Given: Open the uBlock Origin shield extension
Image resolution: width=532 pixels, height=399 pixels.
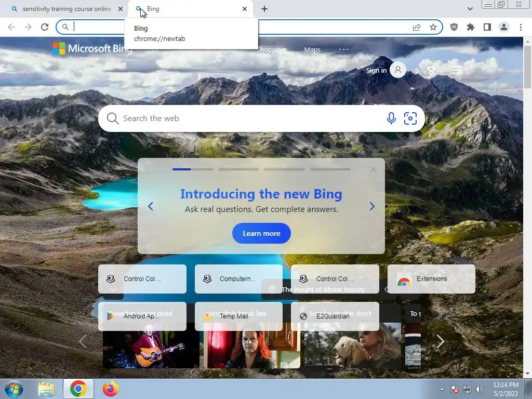Looking at the screenshot, I should click(x=454, y=27).
